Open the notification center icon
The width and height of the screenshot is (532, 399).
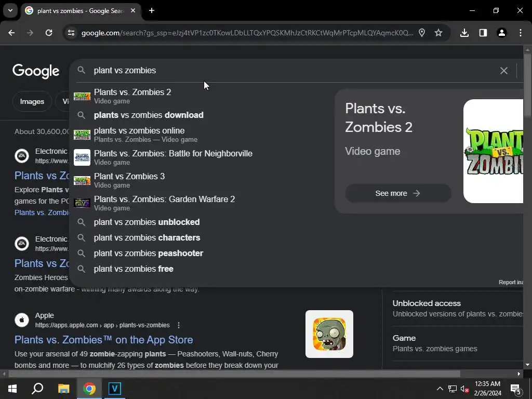point(516,389)
